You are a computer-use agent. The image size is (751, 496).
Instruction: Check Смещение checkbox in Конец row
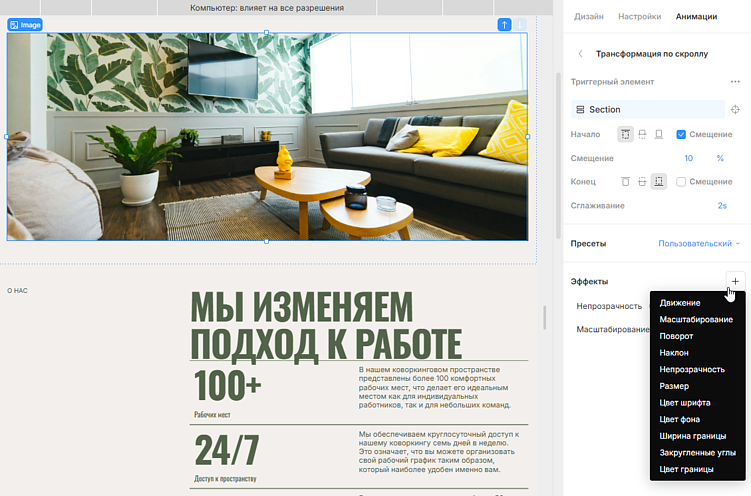tap(681, 181)
